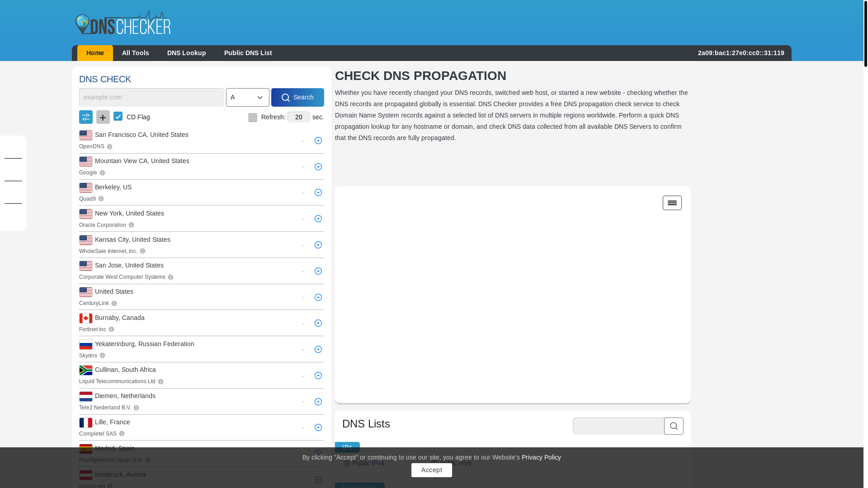
Task: Open the Public DNS List menu item
Action: 248,53
